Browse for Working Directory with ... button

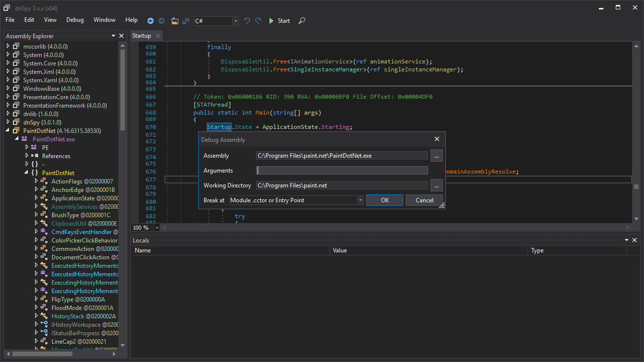(436, 185)
